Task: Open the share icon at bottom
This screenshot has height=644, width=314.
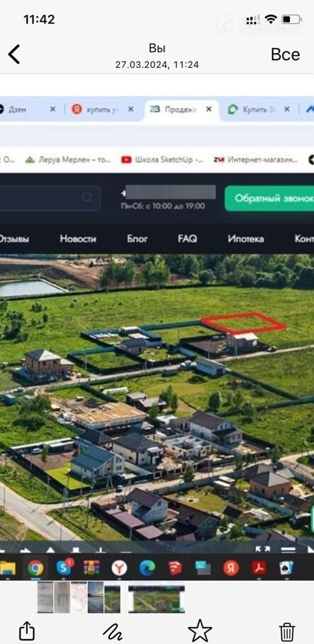Action: point(27,631)
